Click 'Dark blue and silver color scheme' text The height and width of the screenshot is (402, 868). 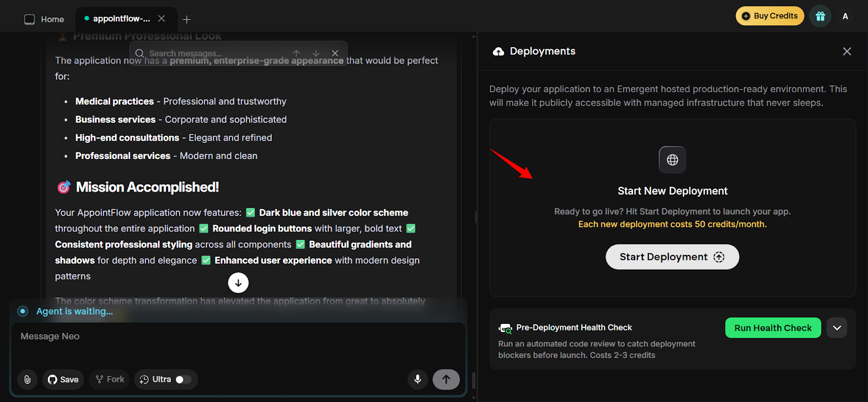click(334, 213)
